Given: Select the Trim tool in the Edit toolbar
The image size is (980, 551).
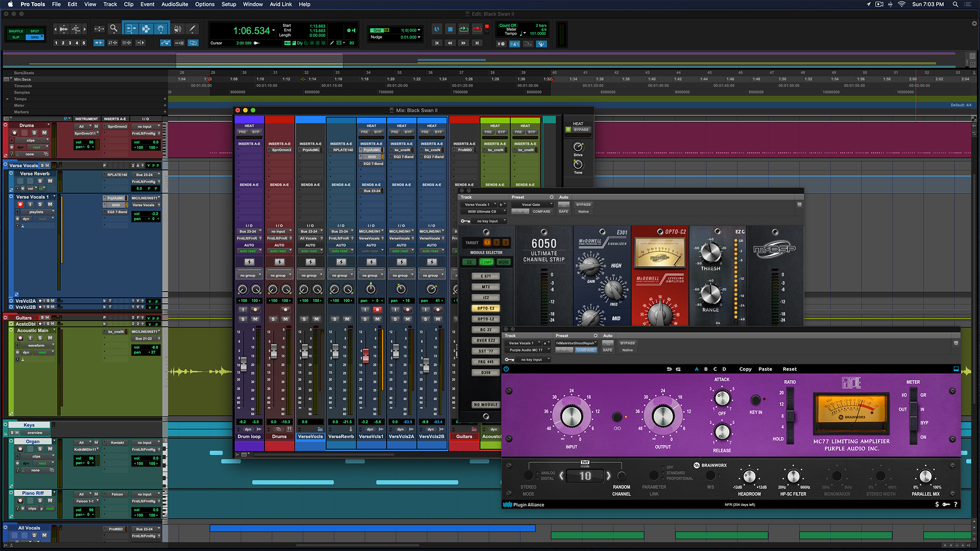Looking at the screenshot, I should 131,28.
